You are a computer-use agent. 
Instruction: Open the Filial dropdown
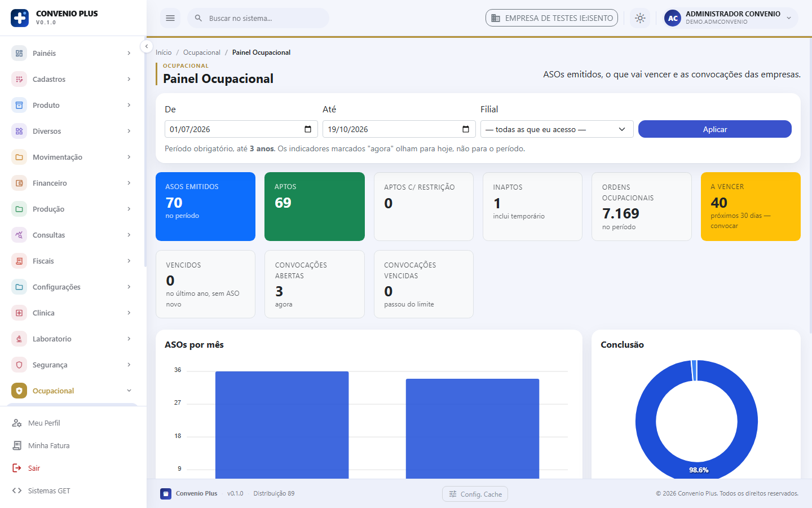(x=557, y=129)
